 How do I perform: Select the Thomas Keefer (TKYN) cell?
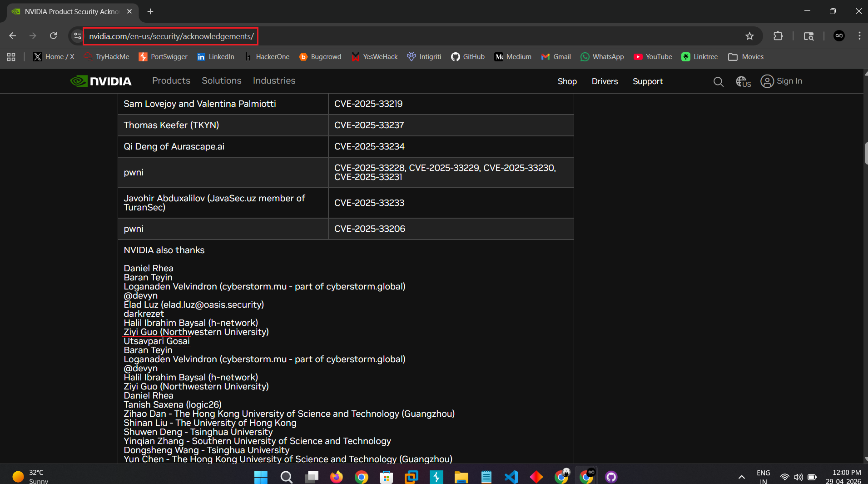pyautogui.click(x=223, y=125)
